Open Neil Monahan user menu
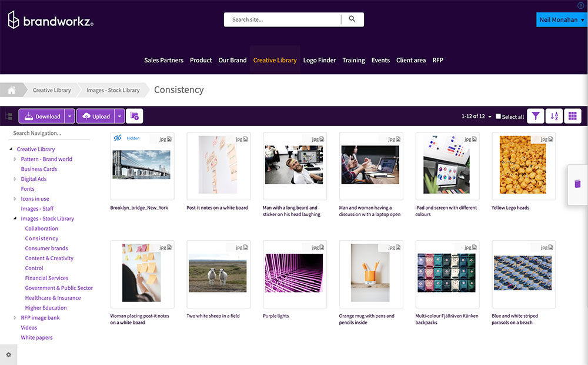 (x=562, y=19)
